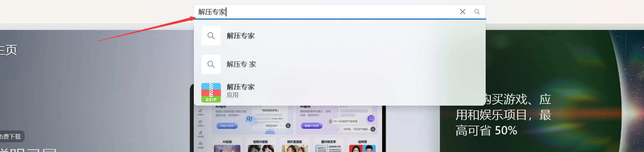The height and width of the screenshot is (152, 644).
Task: Click the 开启AI写作 button in the promo image
Action: coord(227,126)
